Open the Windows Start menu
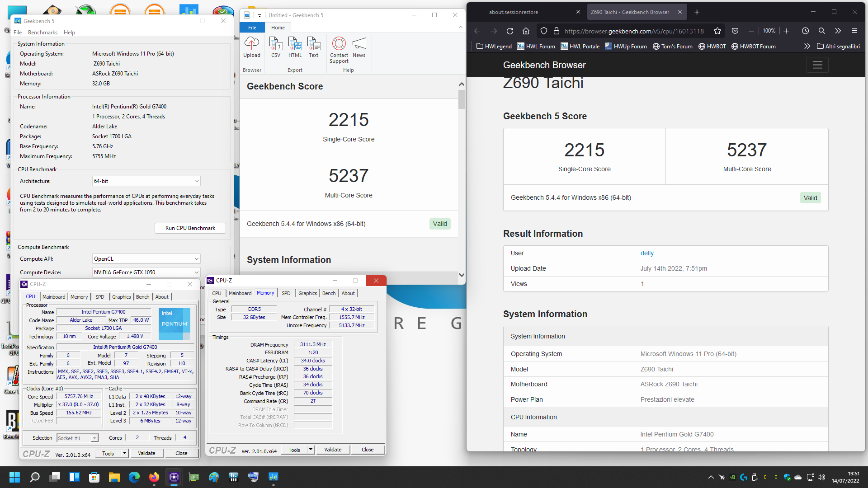Image resolution: width=868 pixels, height=488 pixels. (x=14, y=477)
